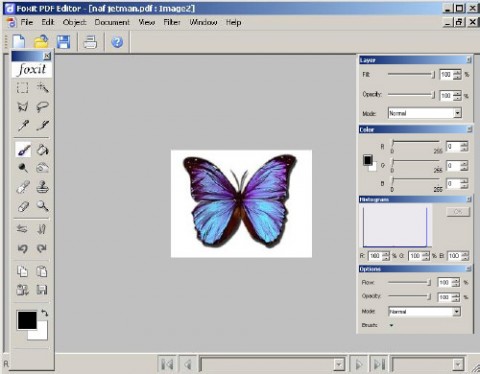Go to the last page button

pyautogui.click(x=379, y=364)
